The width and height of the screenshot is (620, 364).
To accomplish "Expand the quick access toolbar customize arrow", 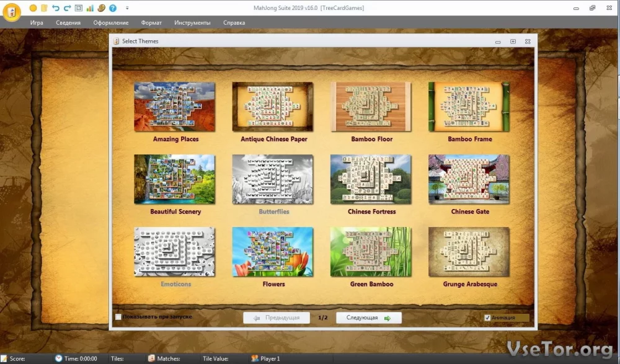I will click(127, 8).
